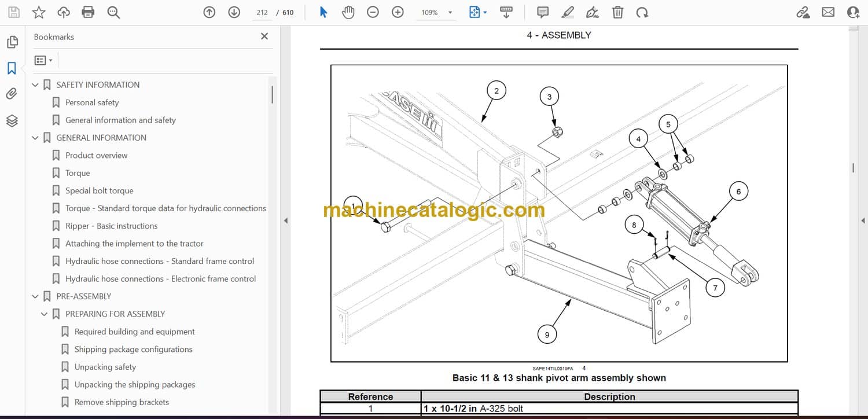Viewport: 868px width, 419px height.
Task: Open the Product overview bookmark
Action: pyautogui.click(x=97, y=156)
